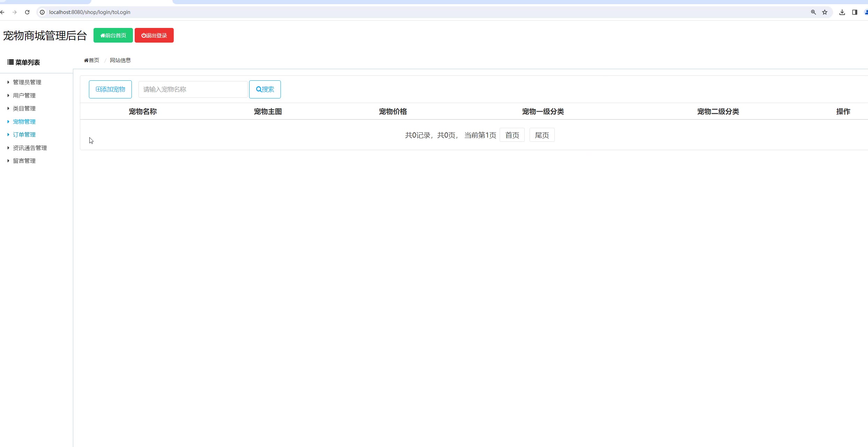The height and width of the screenshot is (447, 868).
Task: Click the 宠物名称 column header
Action: [143, 111]
